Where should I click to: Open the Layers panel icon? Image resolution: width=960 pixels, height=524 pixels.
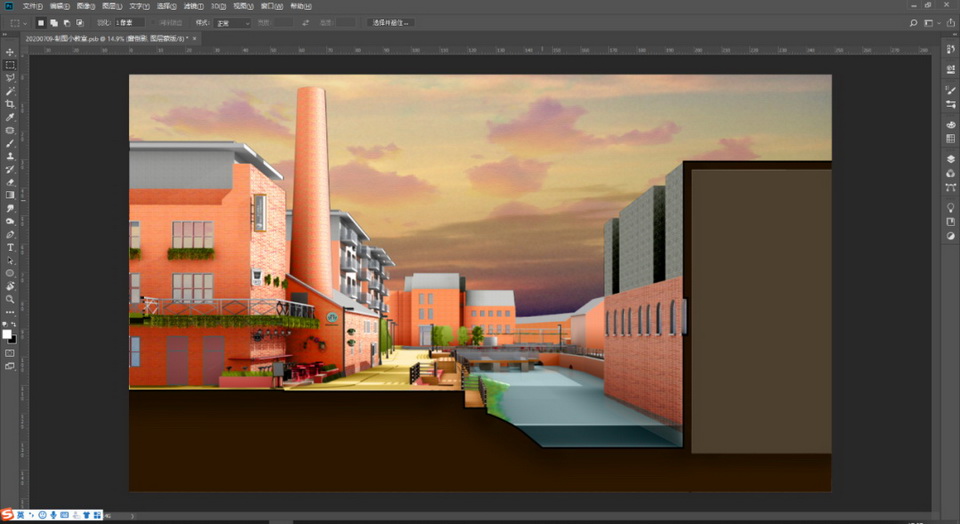[x=950, y=159]
